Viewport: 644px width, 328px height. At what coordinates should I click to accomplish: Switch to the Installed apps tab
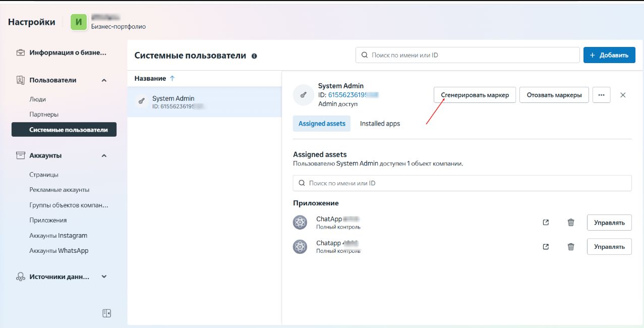click(380, 124)
